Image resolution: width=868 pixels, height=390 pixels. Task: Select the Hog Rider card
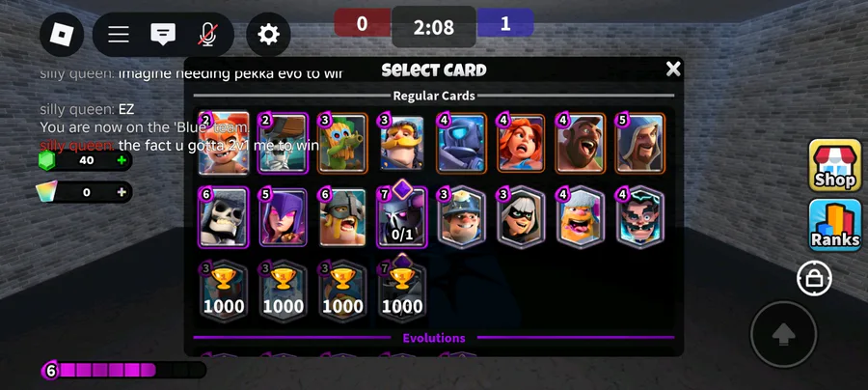[581, 144]
